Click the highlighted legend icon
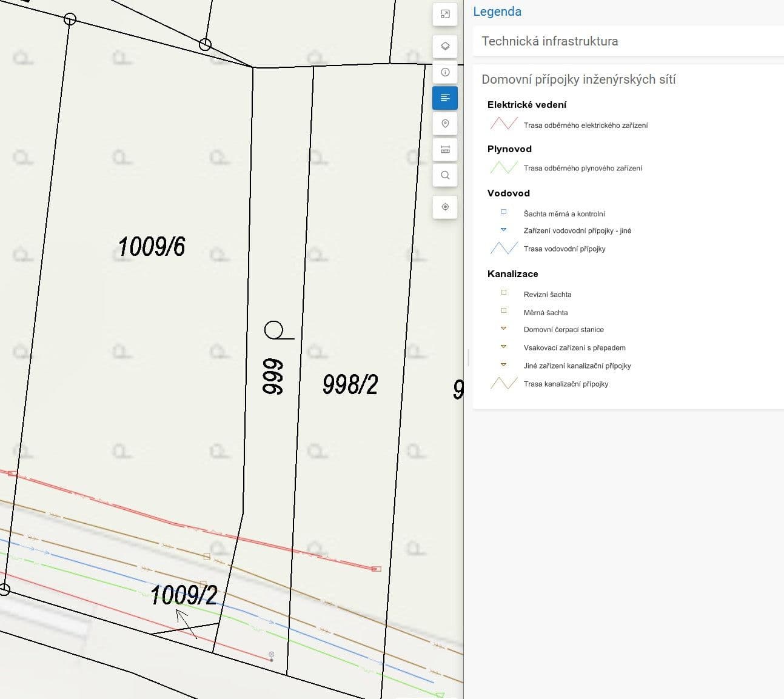Viewport: 784px width, 699px height. 445,98
